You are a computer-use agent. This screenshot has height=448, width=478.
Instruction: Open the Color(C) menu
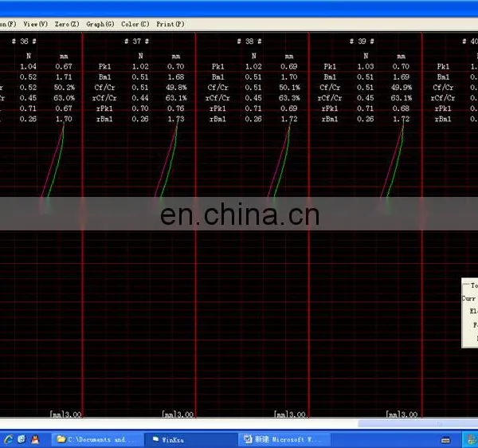click(x=135, y=24)
